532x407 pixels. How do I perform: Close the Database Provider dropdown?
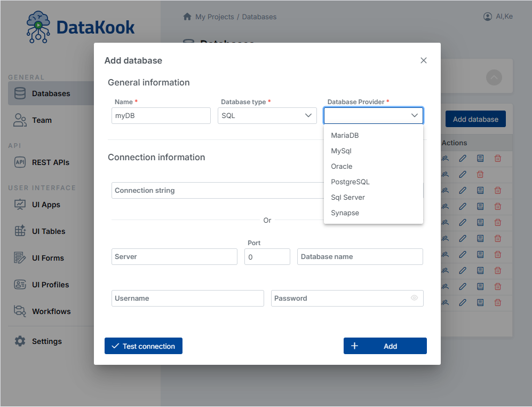[x=414, y=115]
